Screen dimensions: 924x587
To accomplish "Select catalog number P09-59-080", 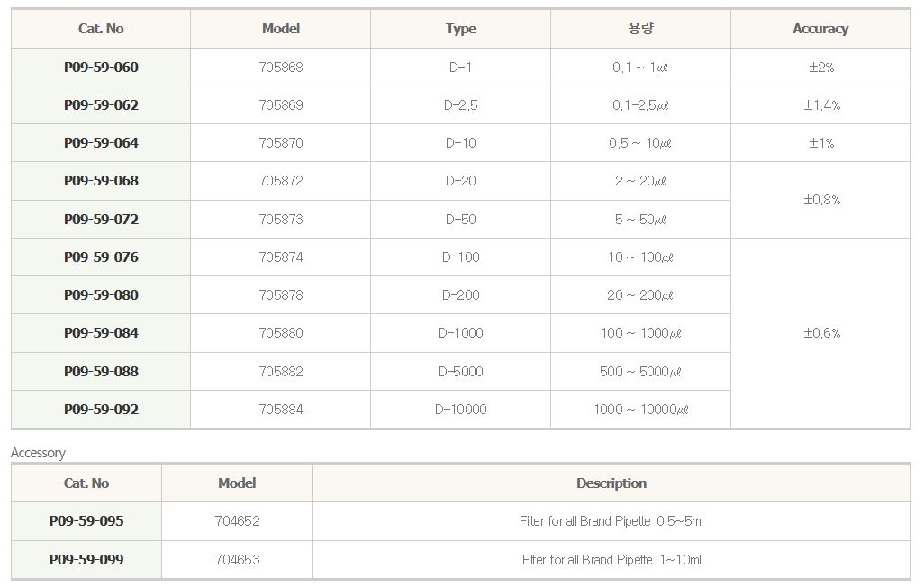I will [101, 295].
